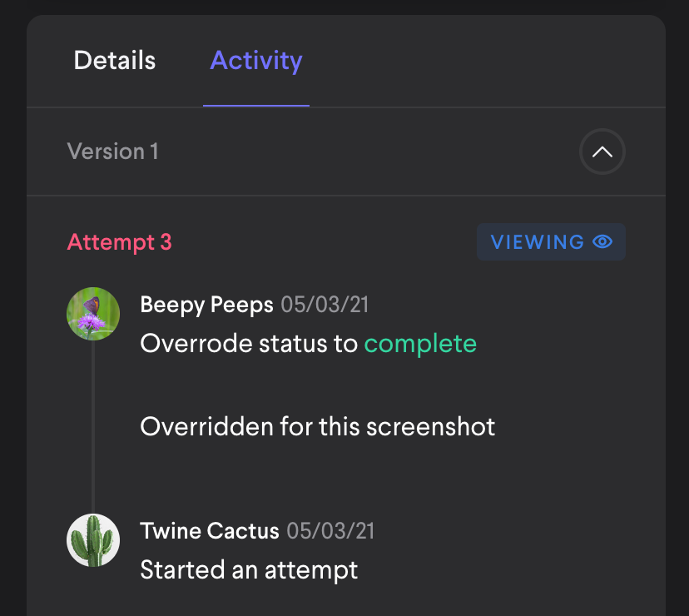Switch to the Details tab
689x616 pixels.
114,60
